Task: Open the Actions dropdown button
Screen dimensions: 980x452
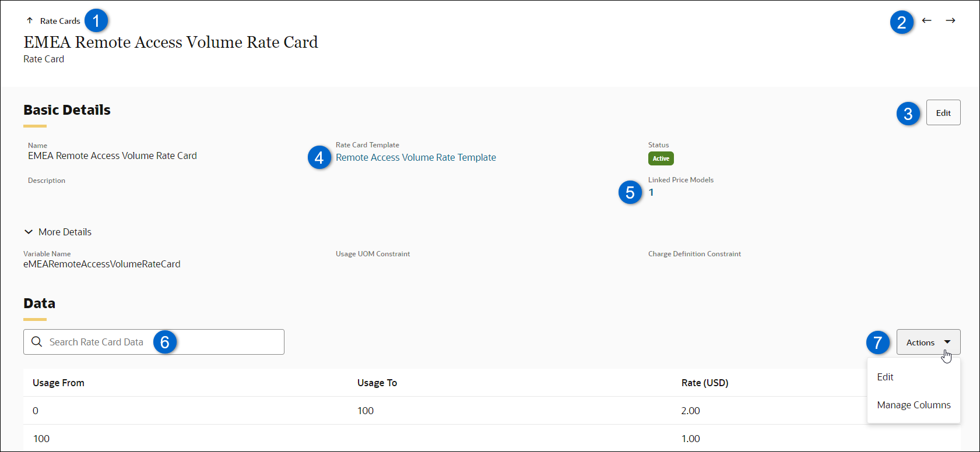Action: (x=928, y=342)
